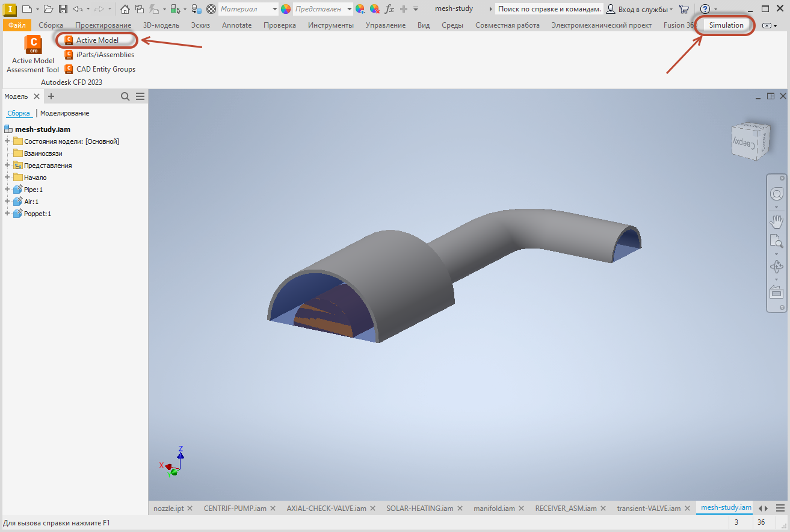Expand Состояния модели folder
The image size is (790, 532).
pyautogui.click(x=7, y=141)
